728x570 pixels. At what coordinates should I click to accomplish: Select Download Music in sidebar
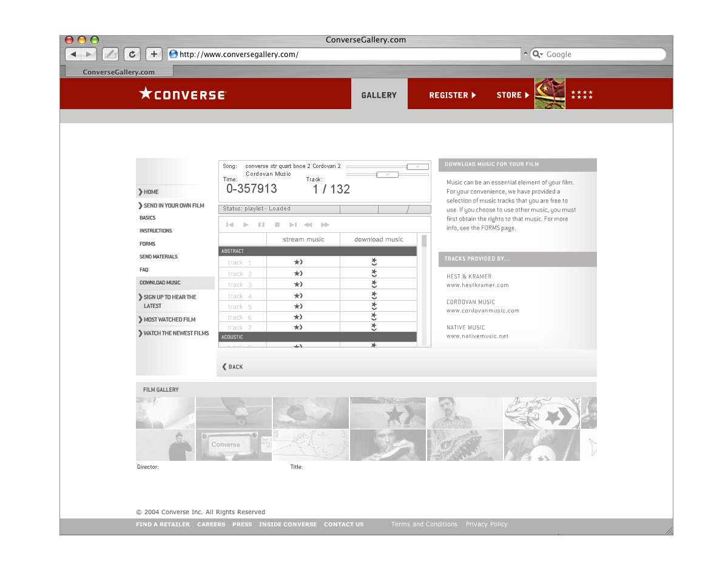tap(175, 283)
